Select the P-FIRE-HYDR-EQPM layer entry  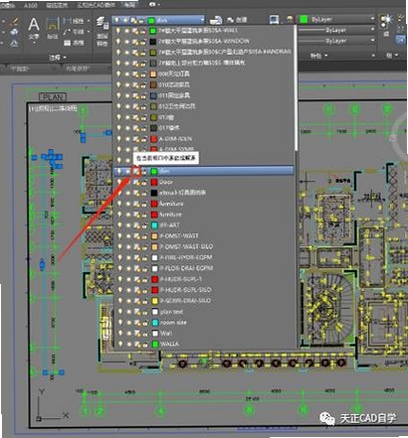click(x=204, y=258)
